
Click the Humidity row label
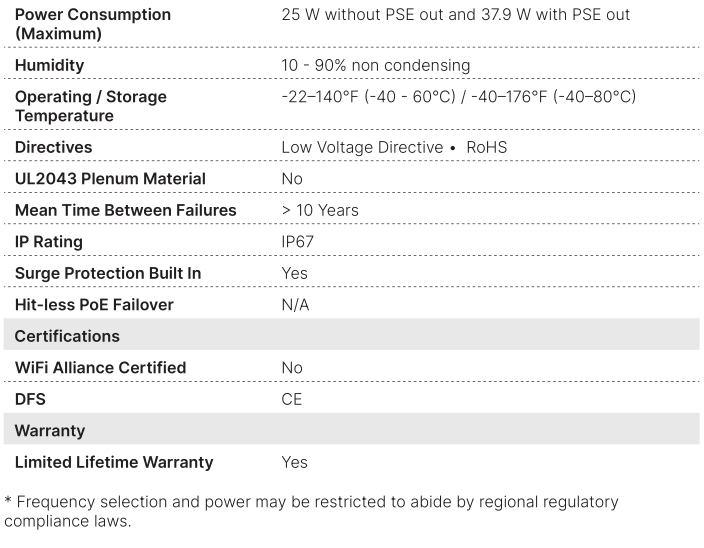49,65
